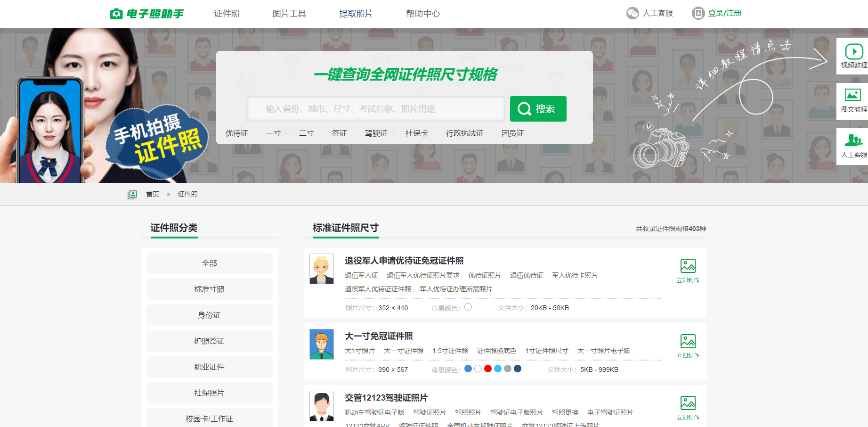Click the green photo icon beside 退役军人 entry's 立即制作
Screen dimensions: 868x427
688,267
